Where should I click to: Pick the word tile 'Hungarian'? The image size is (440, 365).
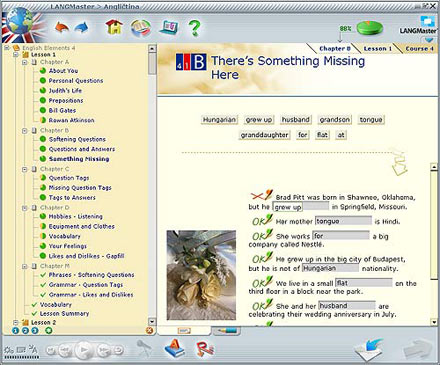point(219,120)
